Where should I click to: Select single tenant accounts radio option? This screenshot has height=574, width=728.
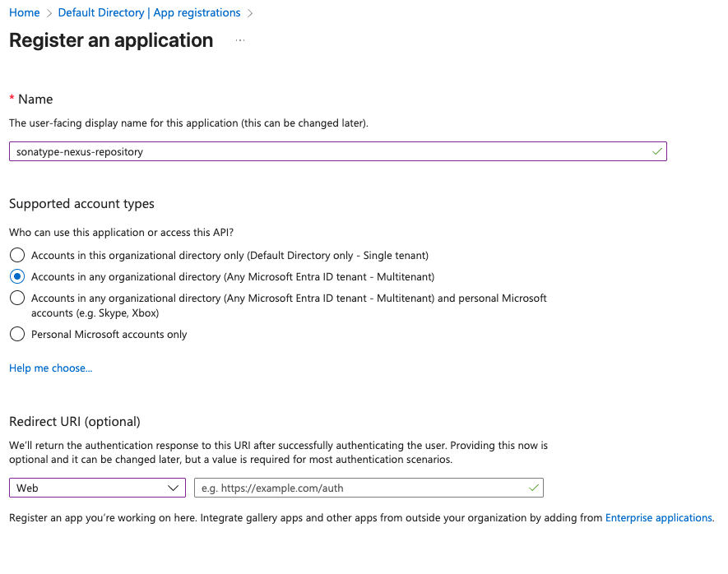coord(17,255)
